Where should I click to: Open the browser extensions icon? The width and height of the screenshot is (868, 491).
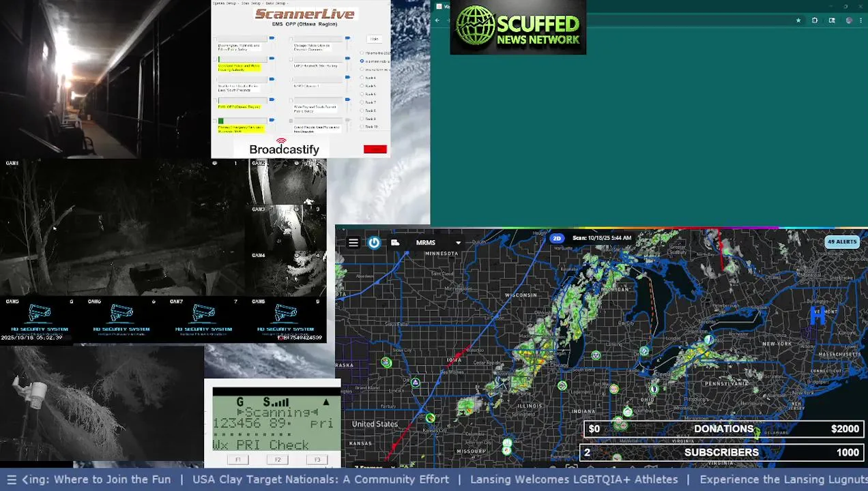pos(815,20)
